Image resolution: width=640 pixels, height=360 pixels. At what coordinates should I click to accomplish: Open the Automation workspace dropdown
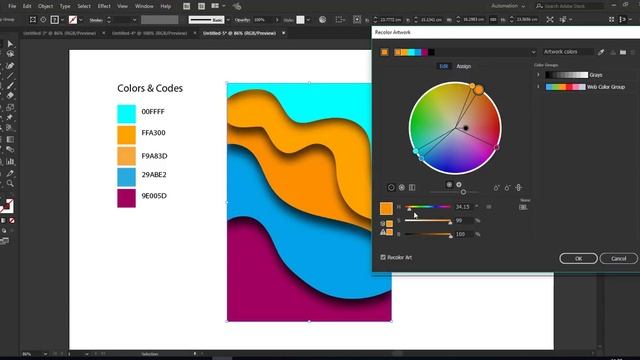(x=508, y=6)
